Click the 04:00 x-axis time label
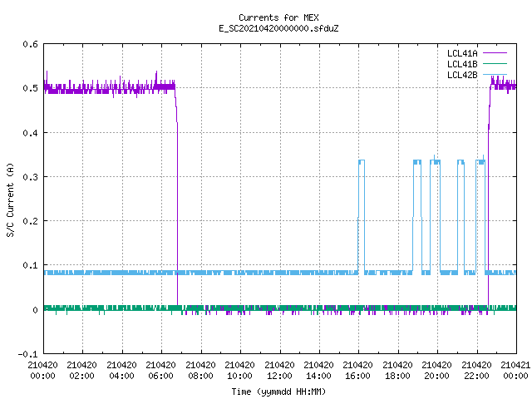 click(x=121, y=376)
